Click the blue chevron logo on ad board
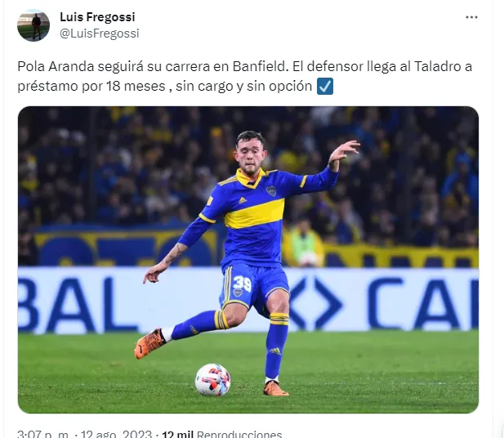This screenshot has width=504, height=438. [x=316, y=304]
